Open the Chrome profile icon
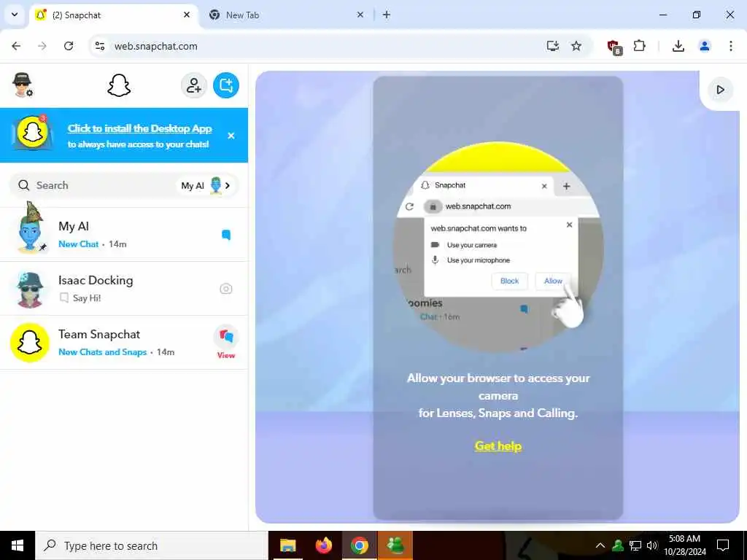 click(x=705, y=46)
